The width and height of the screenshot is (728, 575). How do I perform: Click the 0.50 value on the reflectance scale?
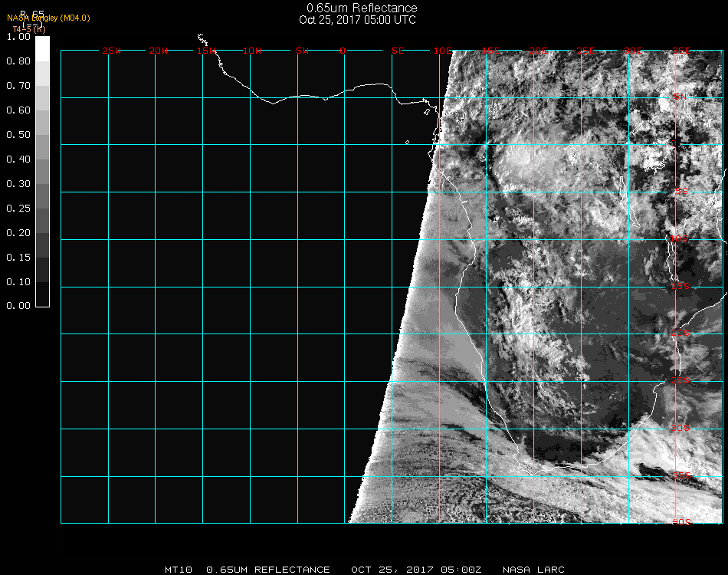pyautogui.click(x=18, y=135)
